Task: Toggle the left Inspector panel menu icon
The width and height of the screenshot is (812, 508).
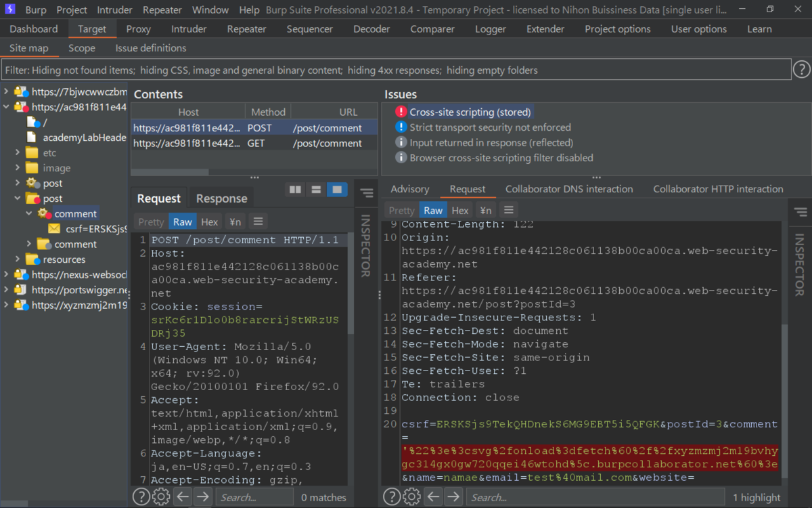Action: [366, 193]
